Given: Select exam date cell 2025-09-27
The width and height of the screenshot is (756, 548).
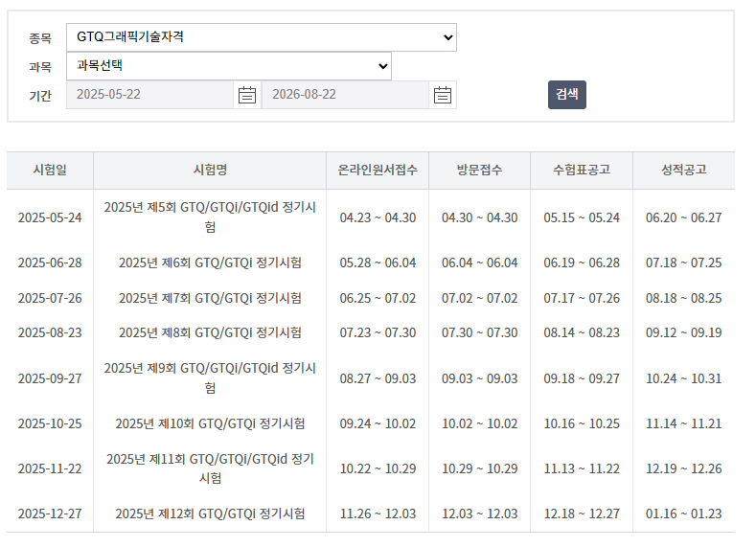Looking at the screenshot, I should [50, 378].
